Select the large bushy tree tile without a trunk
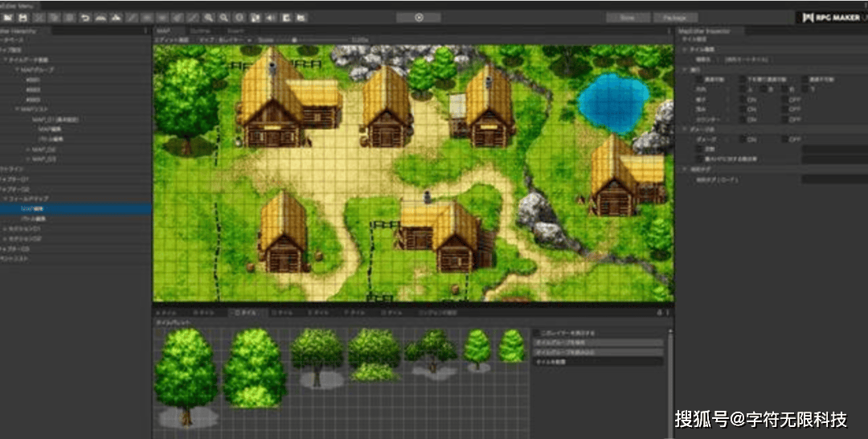 click(x=253, y=367)
